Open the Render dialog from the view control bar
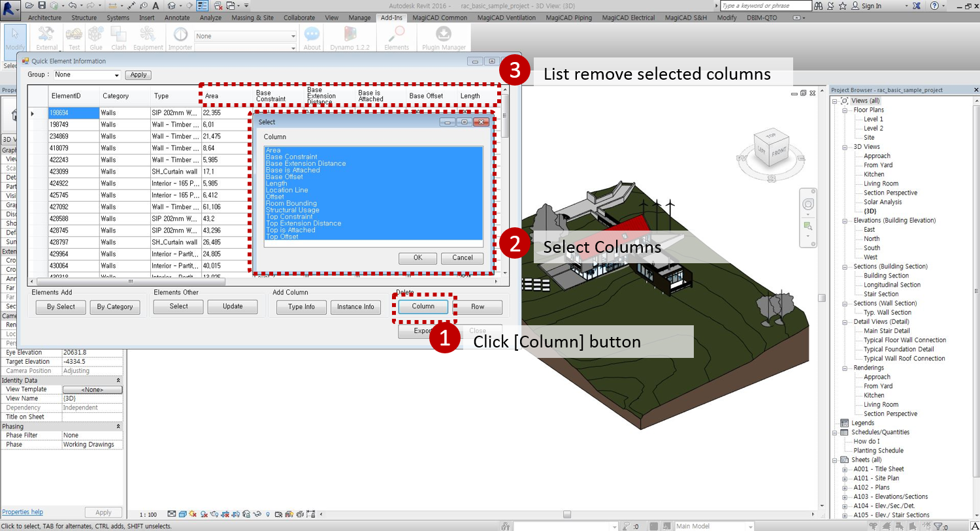980x531 pixels. point(215,514)
